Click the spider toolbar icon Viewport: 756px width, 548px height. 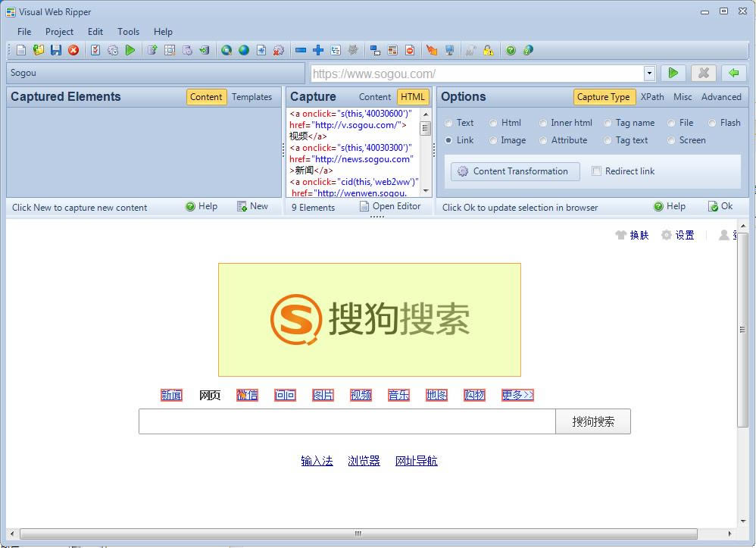pos(353,50)
